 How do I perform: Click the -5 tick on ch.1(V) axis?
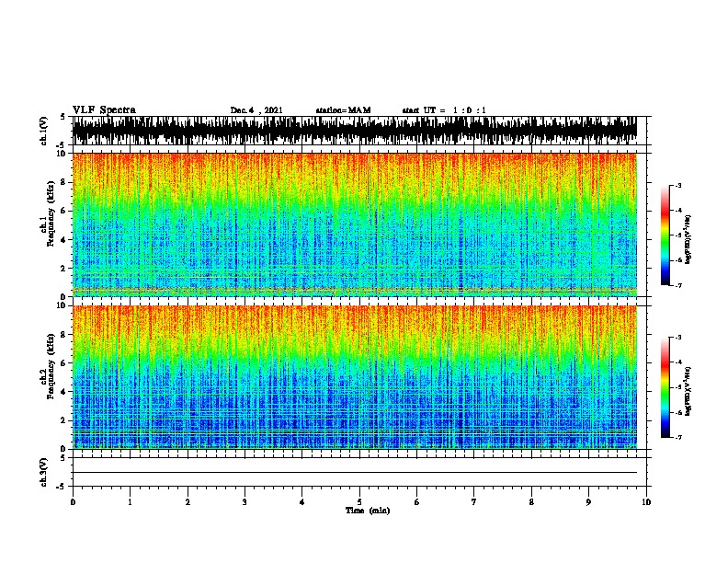click(61, 145)
